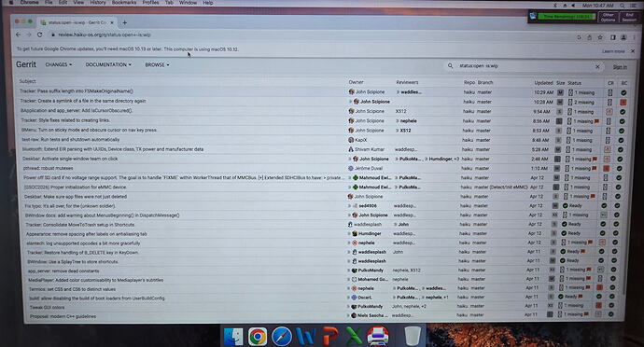Click the clock in macOS menu bar

click(x=597, y=6)
